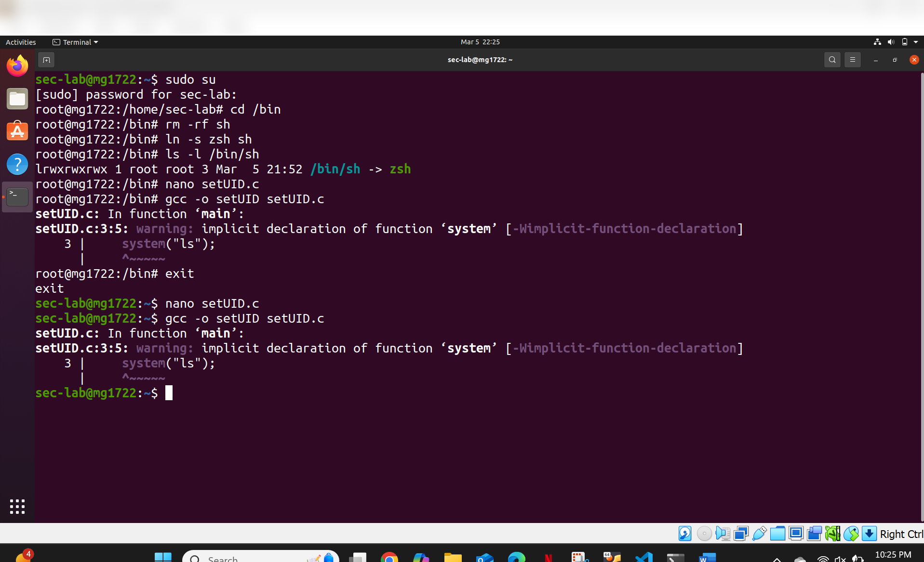
Task: Show Applications grid in the dock
Action: click(x=17, y=506)
